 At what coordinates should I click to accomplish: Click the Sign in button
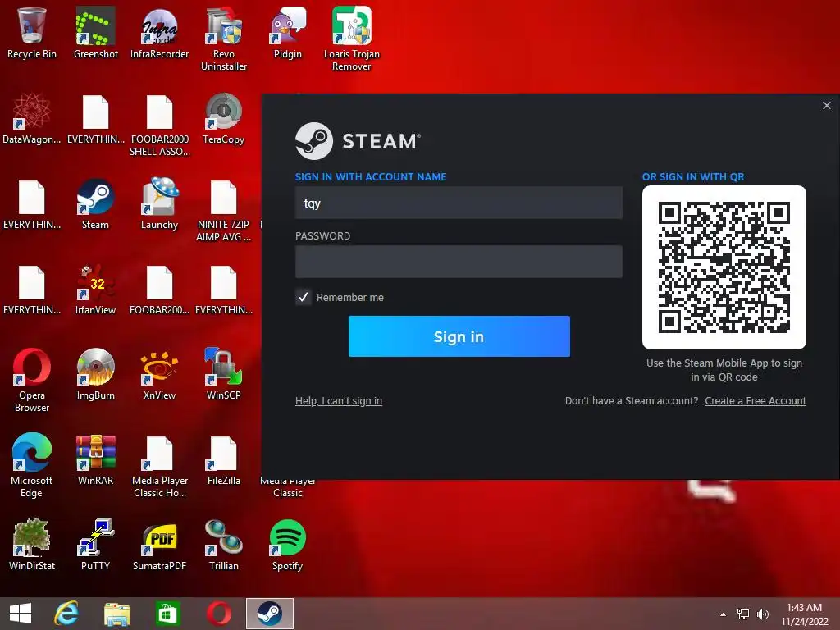(459, 336)
